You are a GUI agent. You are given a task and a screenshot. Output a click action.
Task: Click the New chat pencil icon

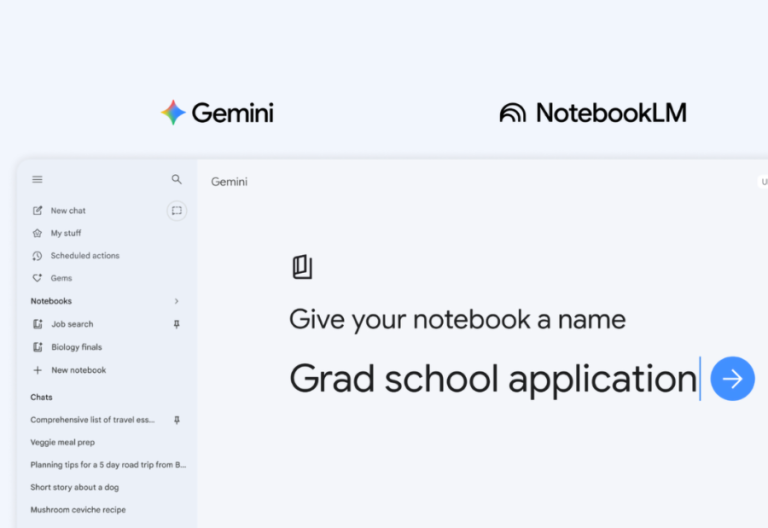coord(37,211)
